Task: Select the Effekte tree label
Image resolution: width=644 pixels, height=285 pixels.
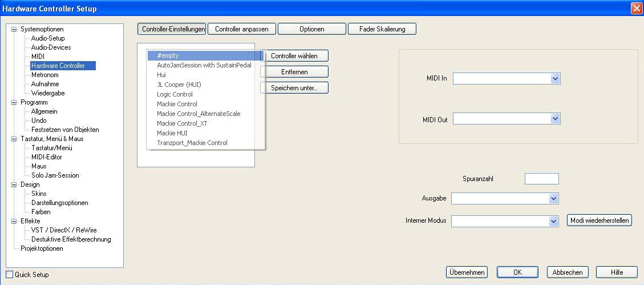Action: click(30, 221)
